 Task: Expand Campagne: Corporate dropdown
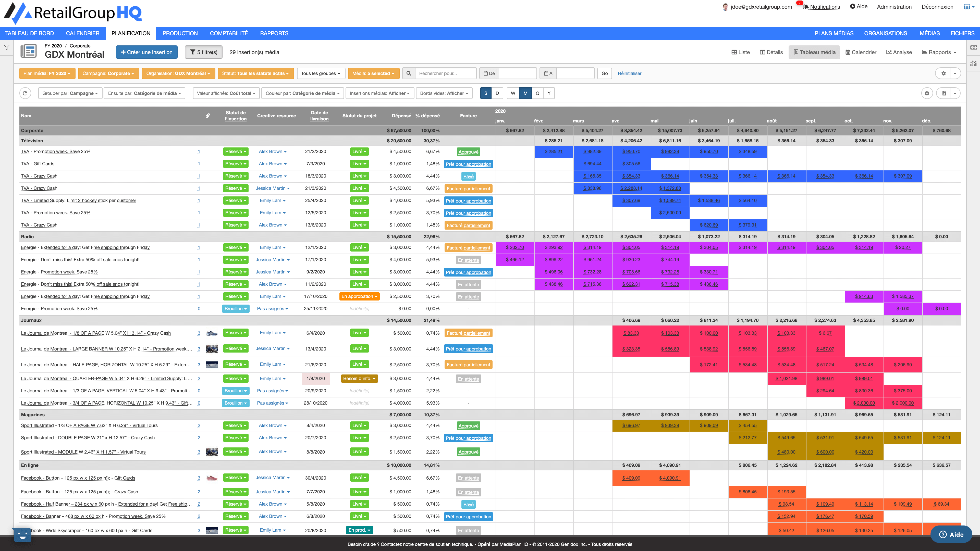[108, 73]
